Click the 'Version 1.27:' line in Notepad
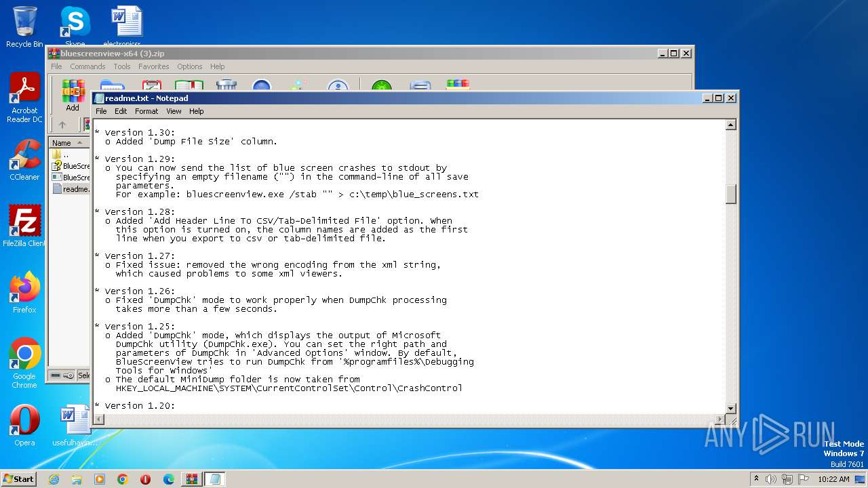 coord(134,256)
